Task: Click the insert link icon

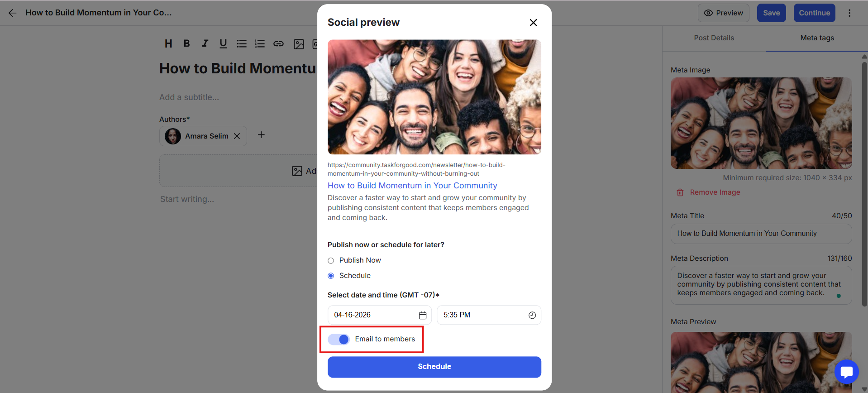Action: click(278, 44)
